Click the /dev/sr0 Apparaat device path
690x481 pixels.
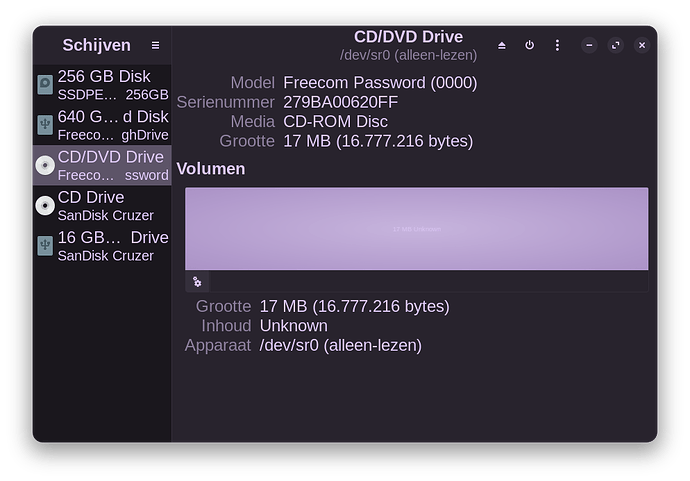click(340, 345)
